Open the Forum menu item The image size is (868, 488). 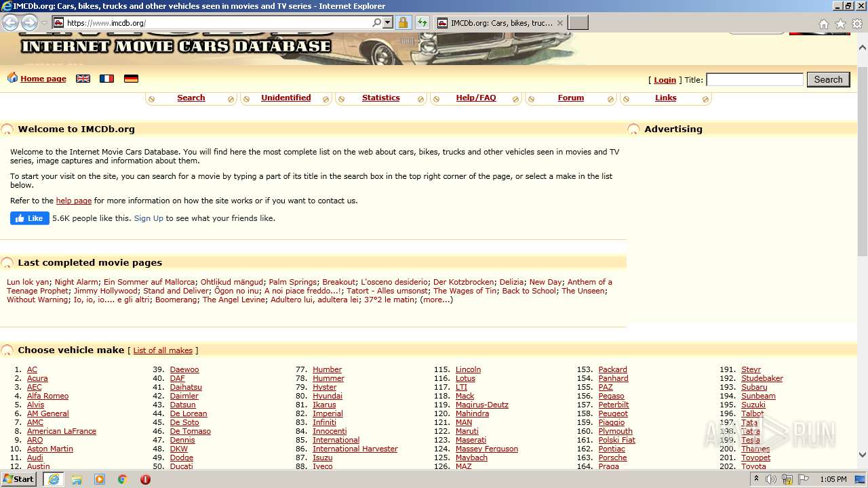[x=571, y=98]
